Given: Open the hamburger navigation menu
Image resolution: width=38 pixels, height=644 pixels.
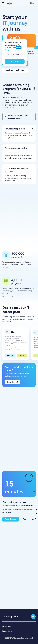Looking at the screenshot, I should 3,3.
